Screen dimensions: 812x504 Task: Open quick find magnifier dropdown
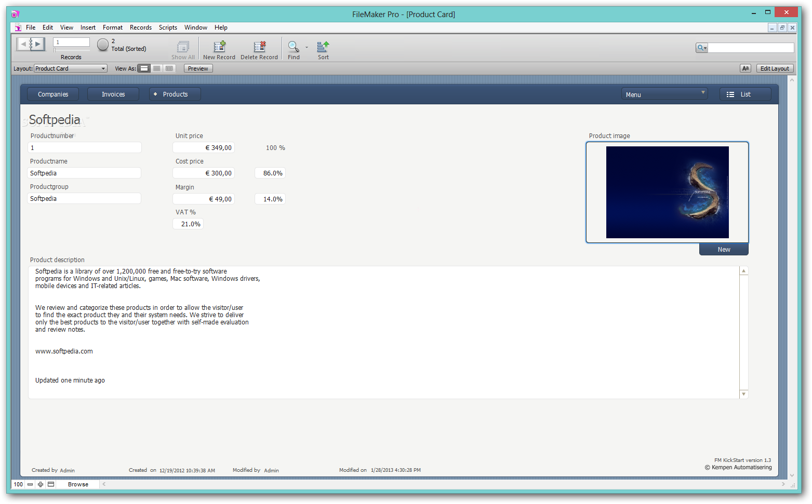pyautogui.click(x=702, y=48)
